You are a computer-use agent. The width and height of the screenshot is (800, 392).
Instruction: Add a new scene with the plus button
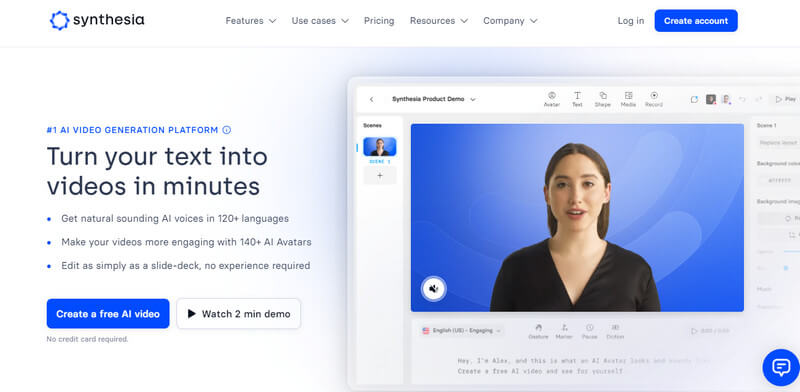[x=380, y=175]
